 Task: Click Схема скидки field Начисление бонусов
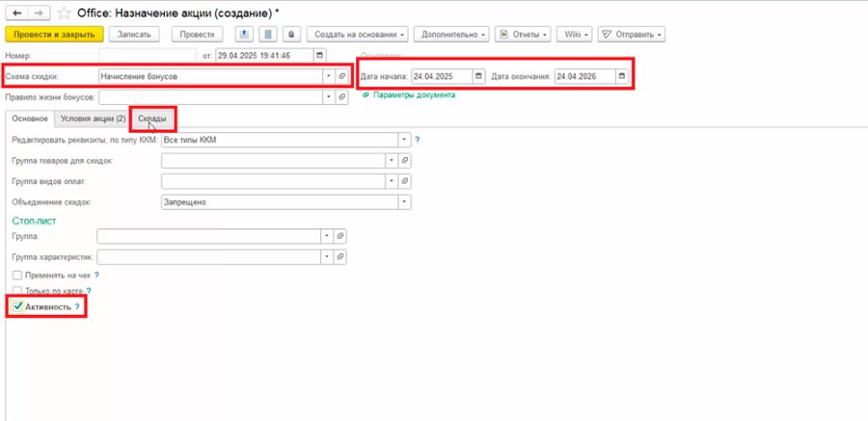[x=210, y=76]
